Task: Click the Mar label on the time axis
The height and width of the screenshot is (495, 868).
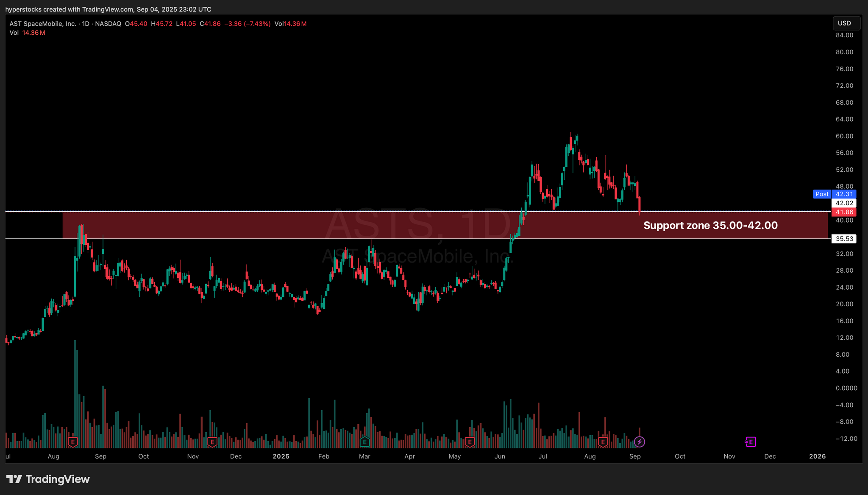Action: (364, 456)
